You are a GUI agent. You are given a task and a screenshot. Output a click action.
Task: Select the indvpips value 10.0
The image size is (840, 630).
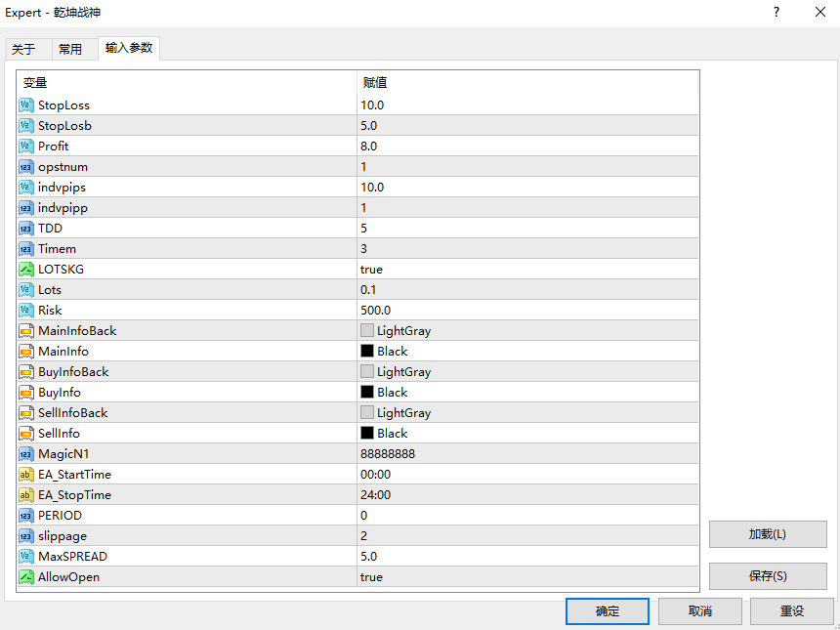[372, 188]
